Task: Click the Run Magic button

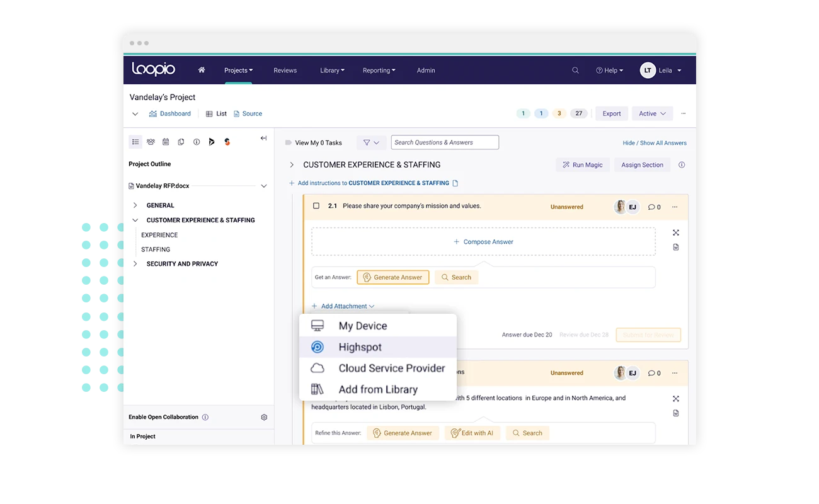Action: [583, 165]
